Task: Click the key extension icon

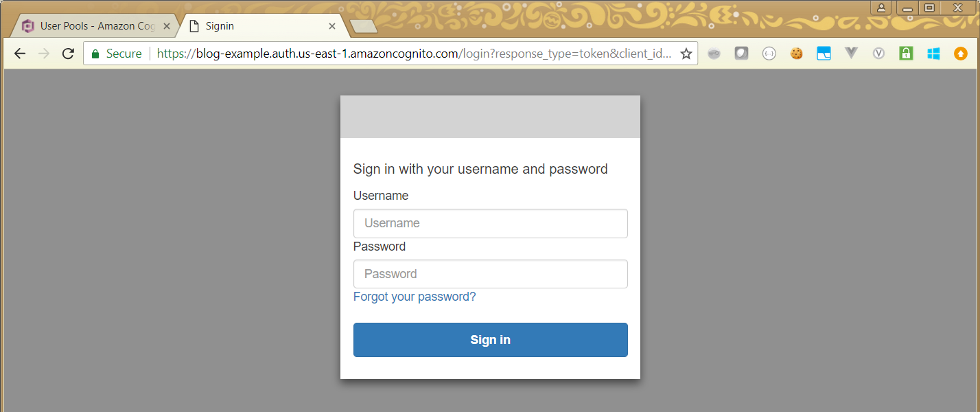Action: [714, 54]
